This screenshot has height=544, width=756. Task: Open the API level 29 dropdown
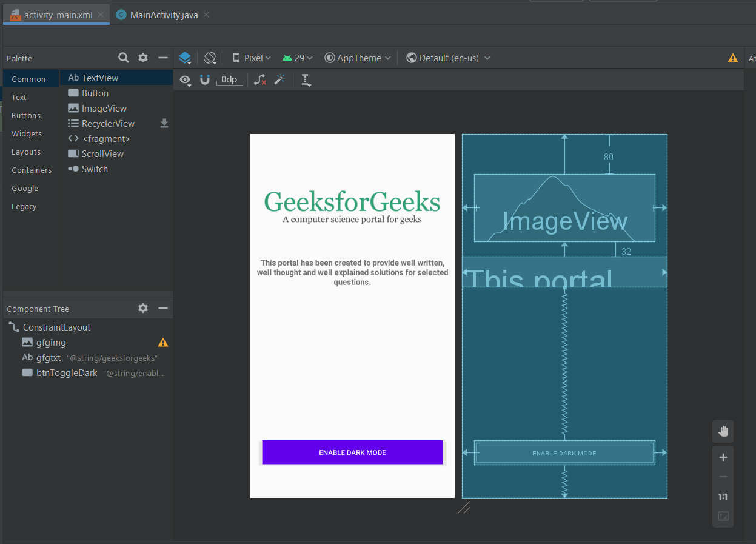coord(298,58)
